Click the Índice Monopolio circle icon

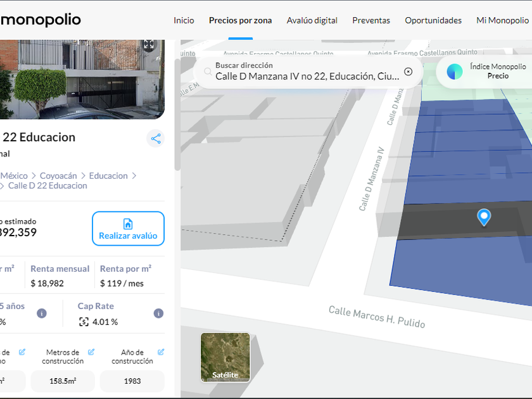pos(455,72)
